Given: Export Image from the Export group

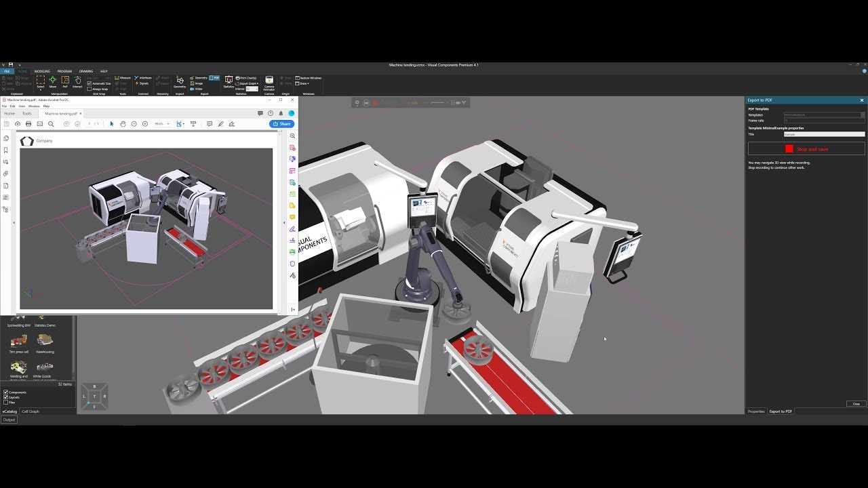Looking at the screenshot, I should tap(196, 83).
